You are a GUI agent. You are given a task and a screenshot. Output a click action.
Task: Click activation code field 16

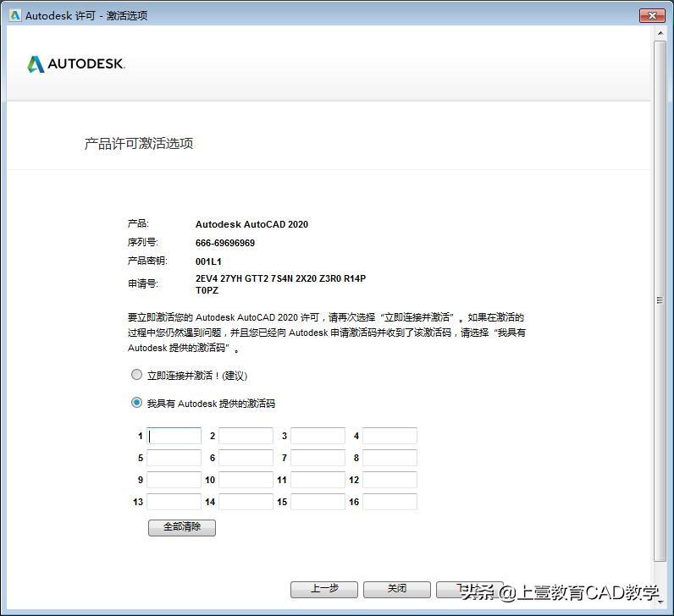(x=389, y=502)
